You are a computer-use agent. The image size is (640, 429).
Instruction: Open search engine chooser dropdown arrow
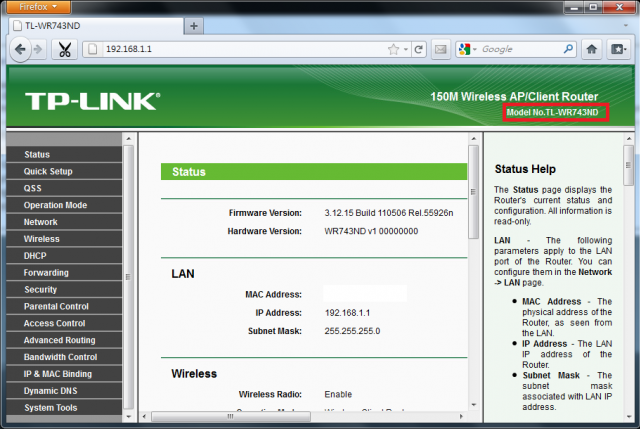click(x=475, y=49)
